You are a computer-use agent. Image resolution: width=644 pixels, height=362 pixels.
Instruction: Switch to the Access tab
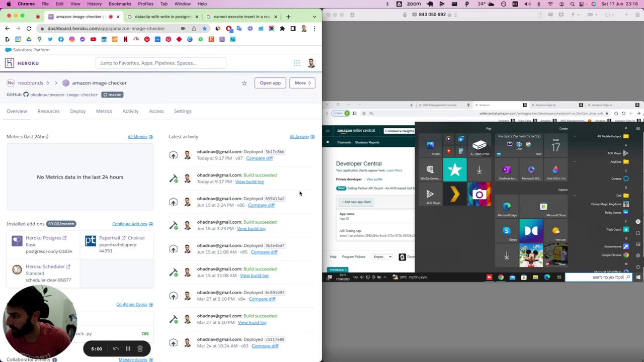[x=156, y=111]
